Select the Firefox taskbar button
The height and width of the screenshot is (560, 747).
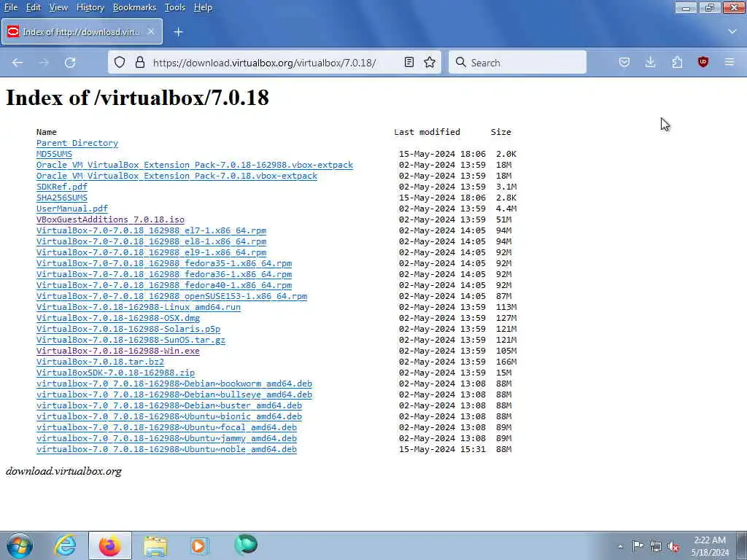[x=109, y=545]
